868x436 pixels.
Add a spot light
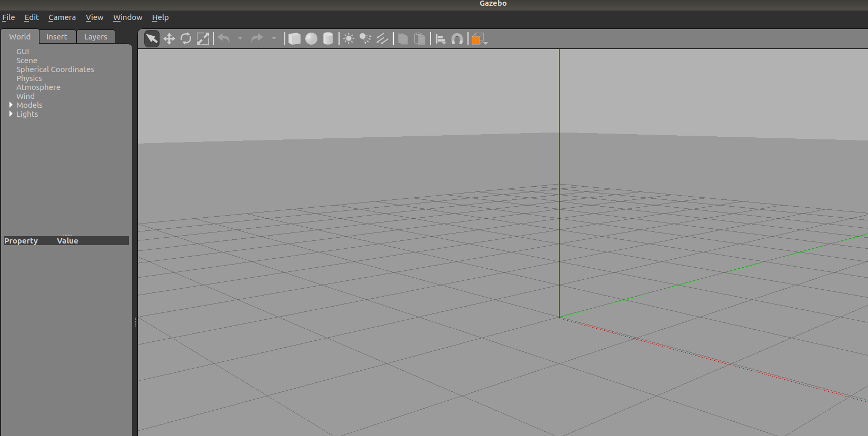[365, 39]
